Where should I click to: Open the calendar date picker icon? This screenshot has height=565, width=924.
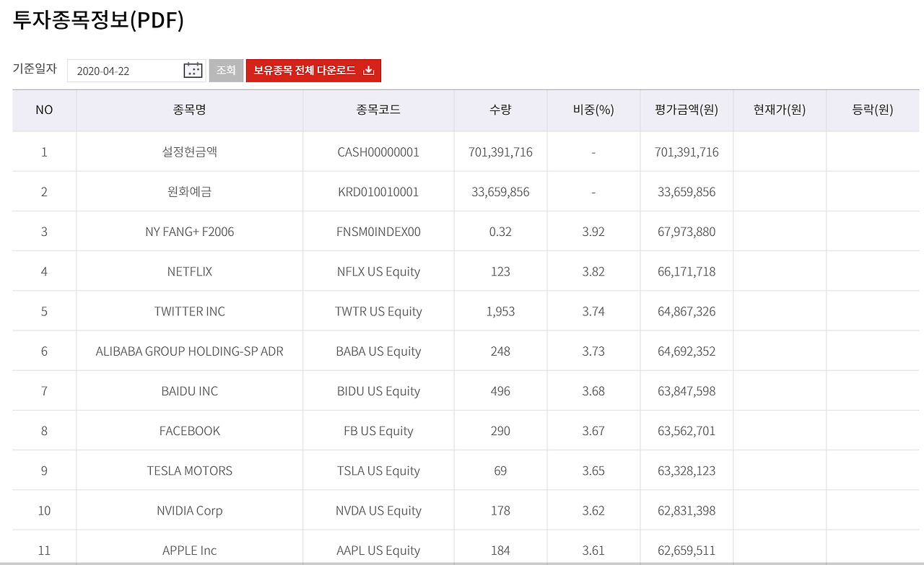pos(193,70)
